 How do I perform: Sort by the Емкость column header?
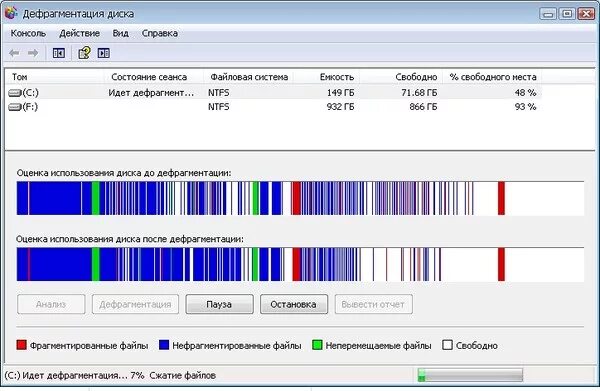(x=327, y=77)
